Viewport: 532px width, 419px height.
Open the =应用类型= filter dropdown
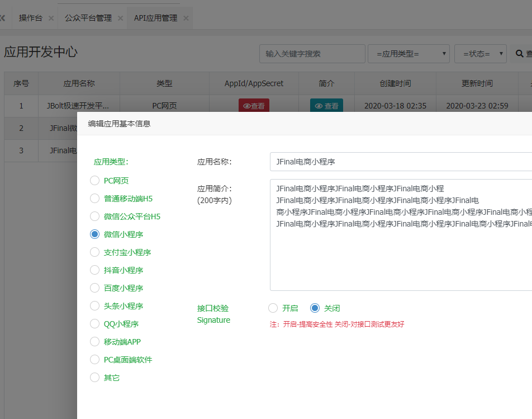tap(408, 54)
